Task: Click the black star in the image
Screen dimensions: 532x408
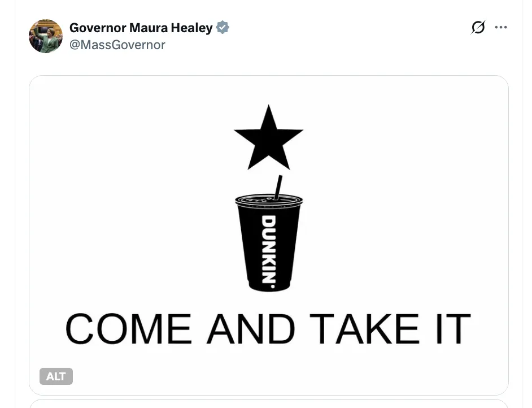Action: pos(268,137)
